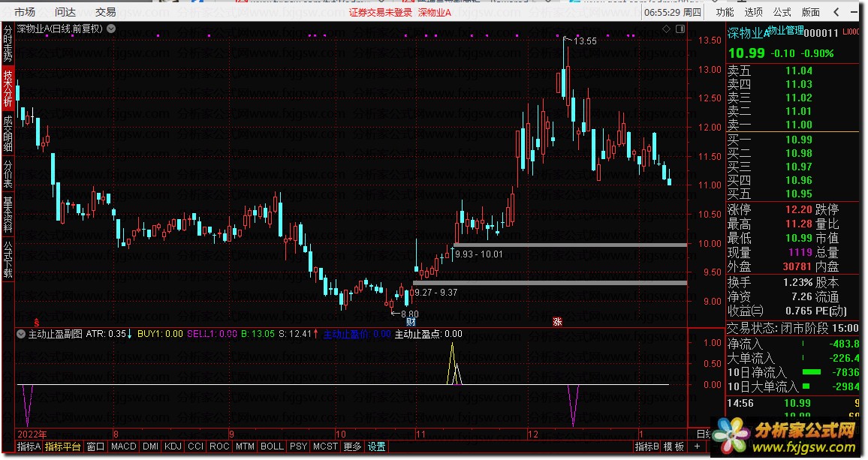Click the stock code 000011

point(821,33)
